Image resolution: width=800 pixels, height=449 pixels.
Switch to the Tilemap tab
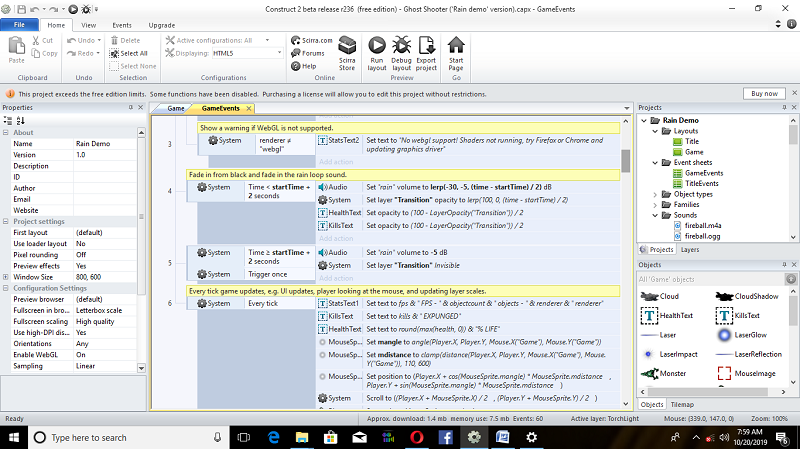pos(682,404)
